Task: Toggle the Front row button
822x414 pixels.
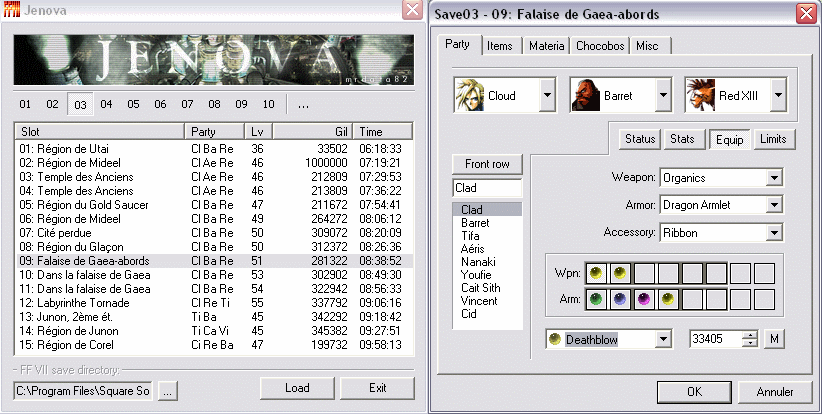Action: pyautogui.click(x=487, y=164)
